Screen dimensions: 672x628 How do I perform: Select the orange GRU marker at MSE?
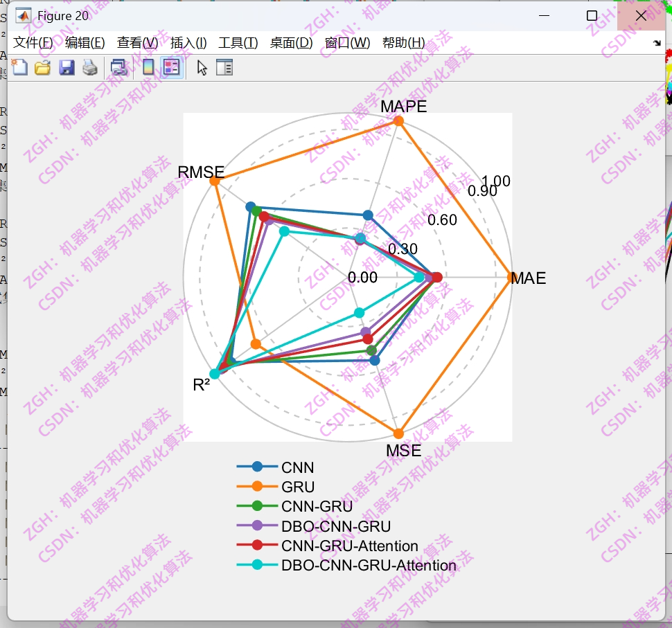point(398,433)
